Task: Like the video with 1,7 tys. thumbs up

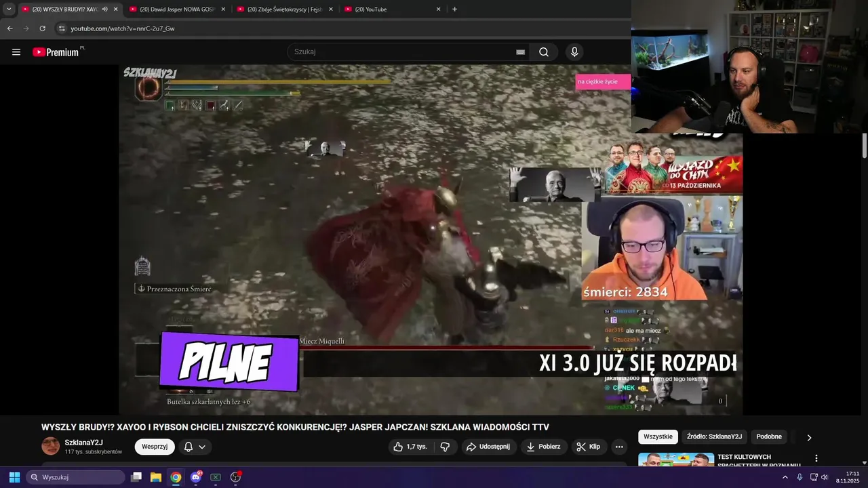Action: 411,447
